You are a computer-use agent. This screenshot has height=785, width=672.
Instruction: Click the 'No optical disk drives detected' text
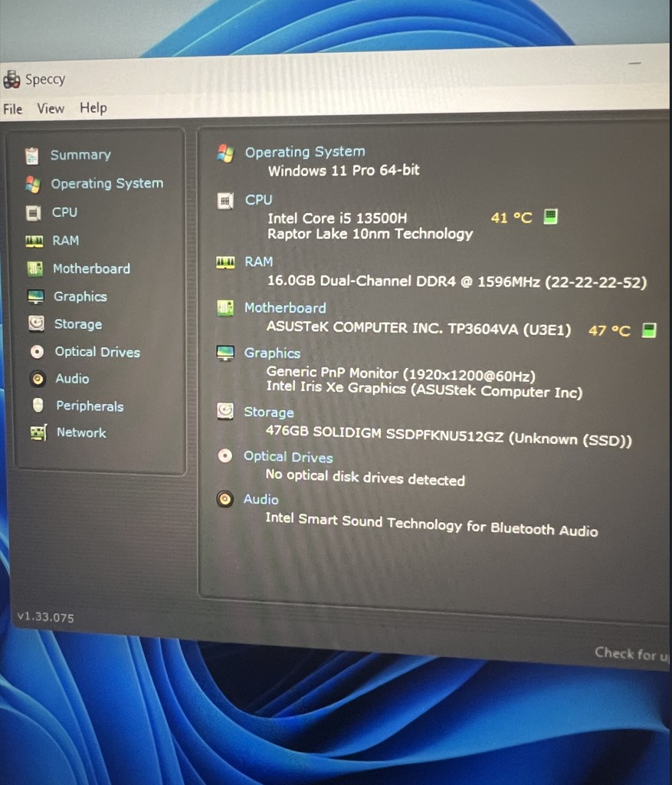pos(366,477)
